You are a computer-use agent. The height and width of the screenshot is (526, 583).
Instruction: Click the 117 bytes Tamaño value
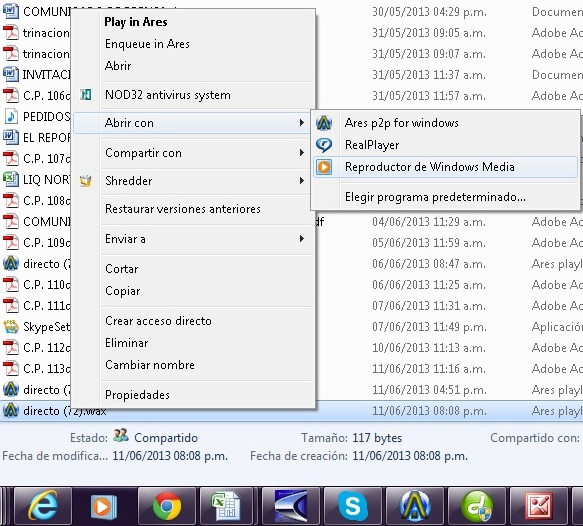click(x=377, y=438)
